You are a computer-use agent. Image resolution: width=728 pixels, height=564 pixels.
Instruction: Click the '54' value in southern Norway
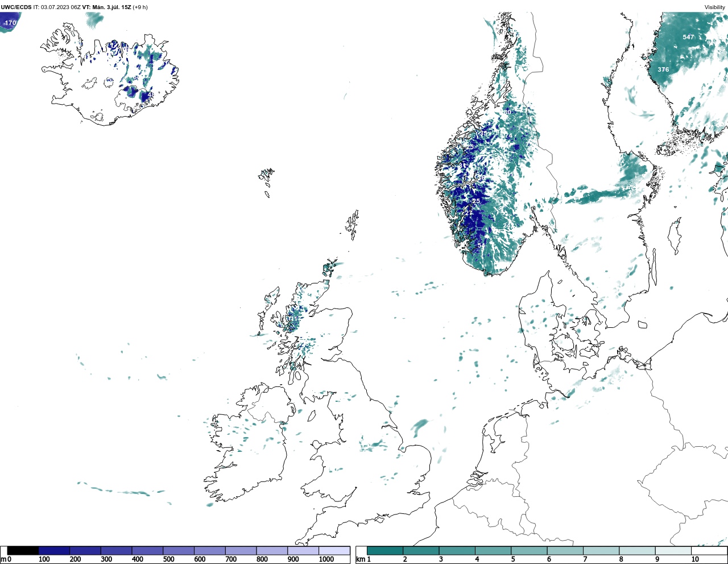click(481, 245)
